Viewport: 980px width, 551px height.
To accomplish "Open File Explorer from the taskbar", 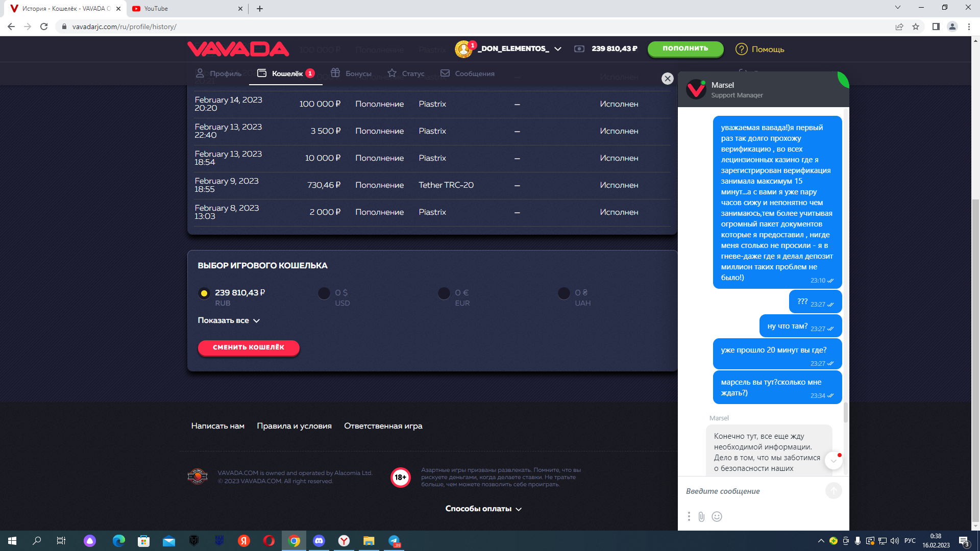I will (369, 541).
